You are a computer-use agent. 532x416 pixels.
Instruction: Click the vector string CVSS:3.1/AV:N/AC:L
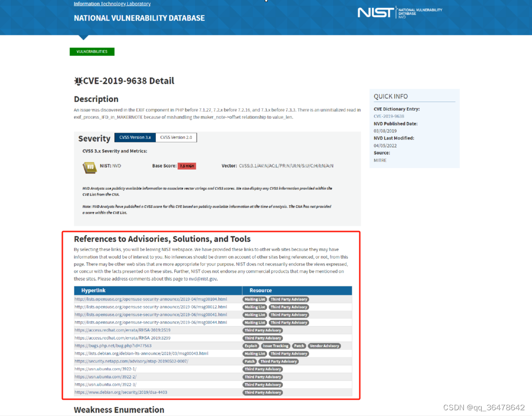click(286, 166)
